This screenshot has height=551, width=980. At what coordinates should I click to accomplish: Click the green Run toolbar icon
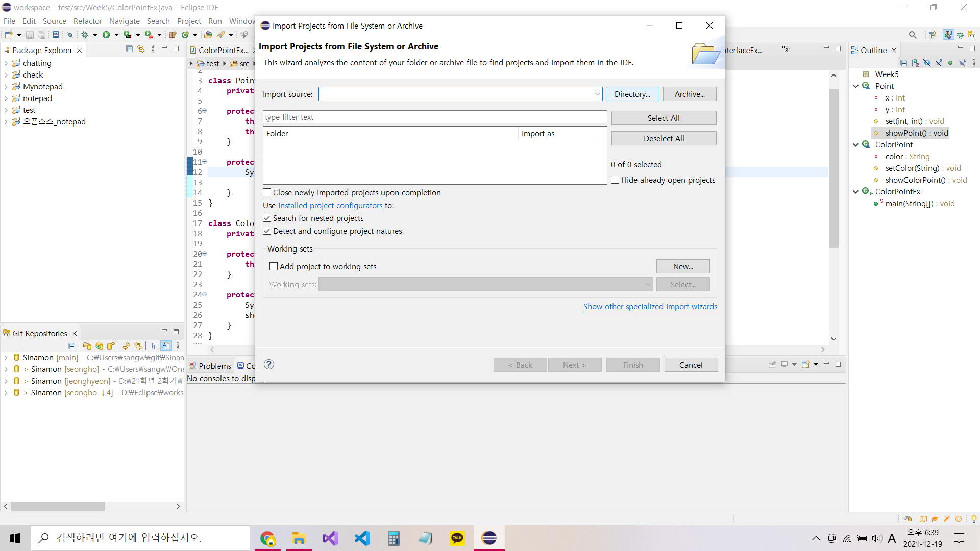point(106,35)
